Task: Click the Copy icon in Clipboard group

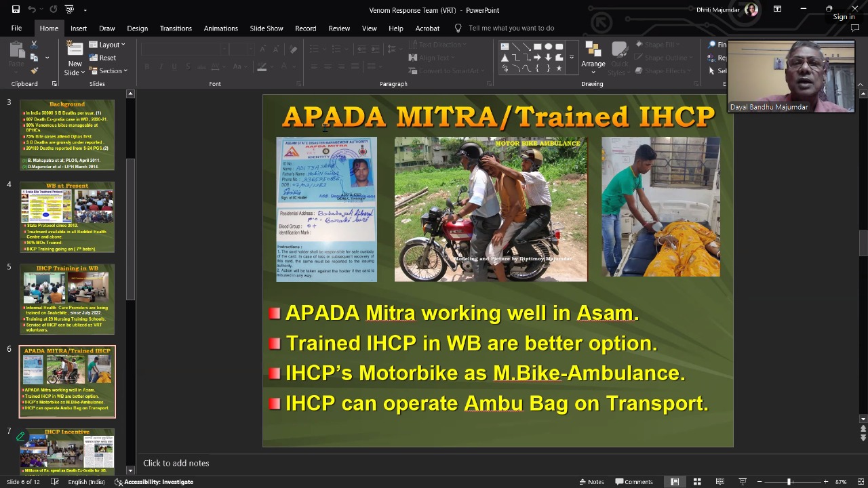Action: pos(34,58)
